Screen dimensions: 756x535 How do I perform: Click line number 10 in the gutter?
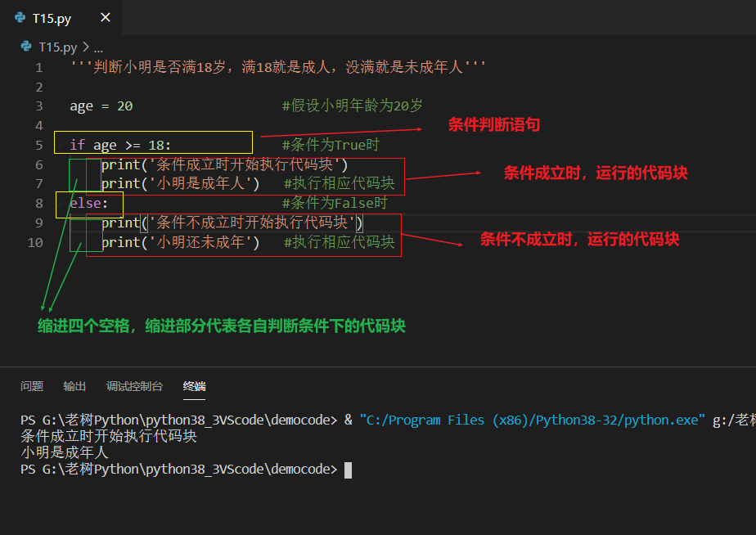34,242
